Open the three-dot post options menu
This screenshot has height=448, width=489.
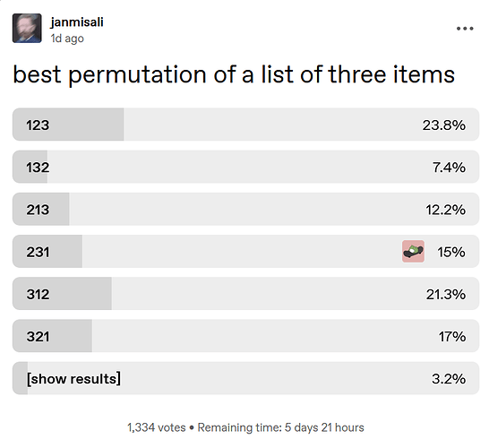point(465,29)
